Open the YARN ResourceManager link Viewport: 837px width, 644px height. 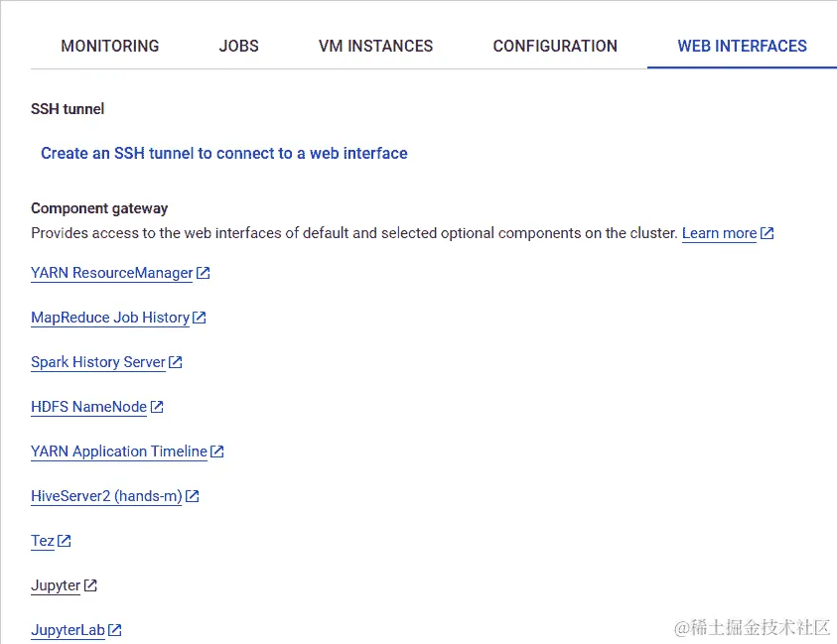(x=112, y=273)
